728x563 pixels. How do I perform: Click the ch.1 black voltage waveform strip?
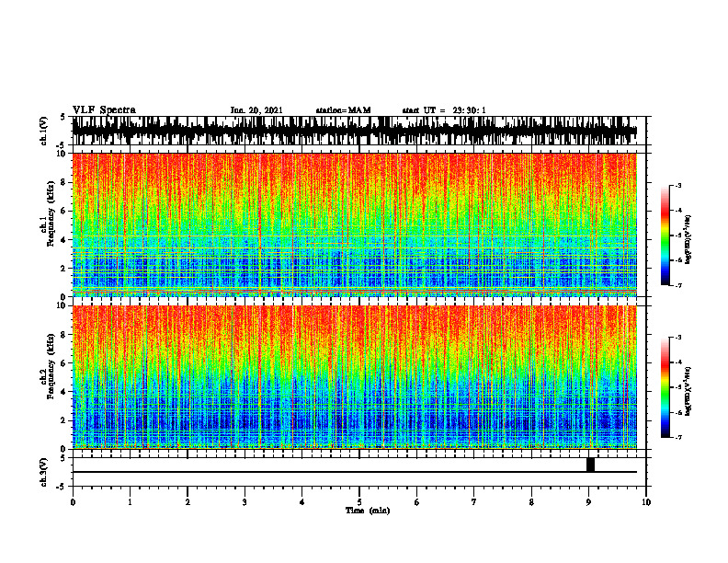(355, 131)
